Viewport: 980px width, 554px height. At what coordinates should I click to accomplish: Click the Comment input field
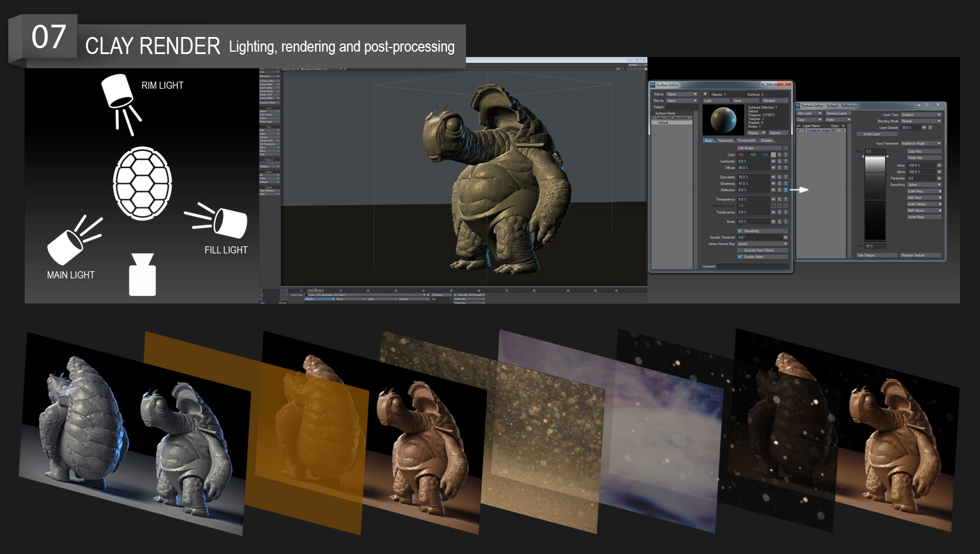pos(753,266)
